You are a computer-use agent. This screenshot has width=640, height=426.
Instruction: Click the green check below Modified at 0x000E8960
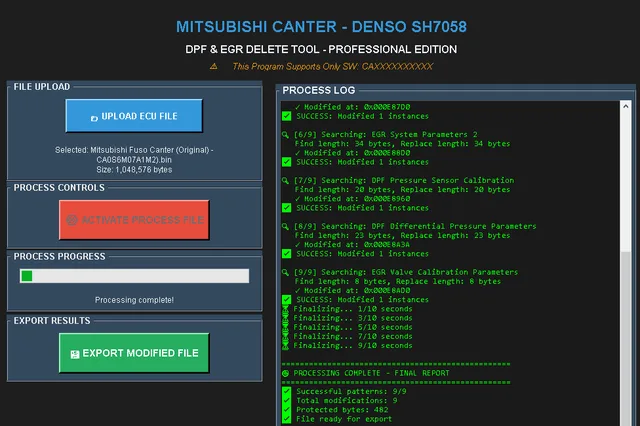287,208
